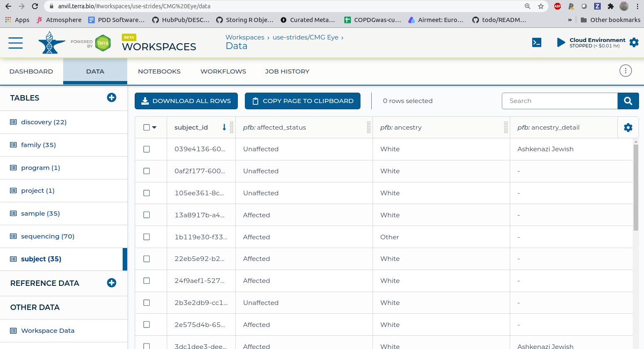Show more bookmarks chevron
This screenshot has height=349, width=644.
tap(570, 20)
